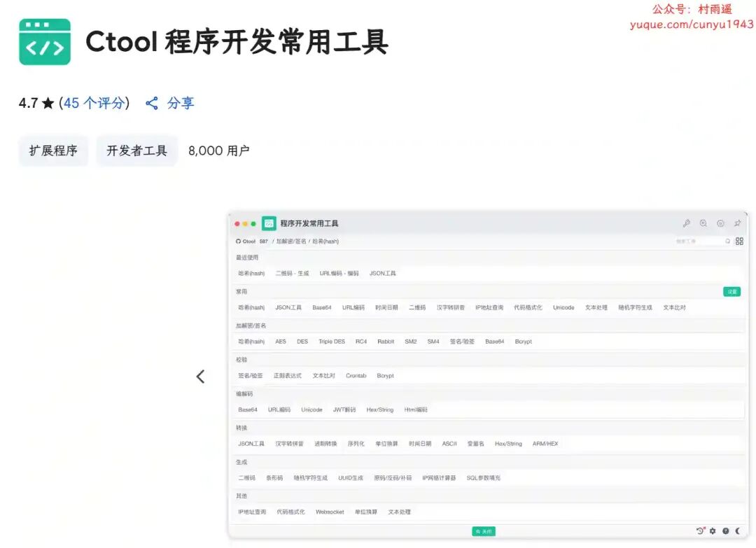This screenshot has width=756, height=548.
Task: Open the UUID生成 tool
Action: pos(351,478)
